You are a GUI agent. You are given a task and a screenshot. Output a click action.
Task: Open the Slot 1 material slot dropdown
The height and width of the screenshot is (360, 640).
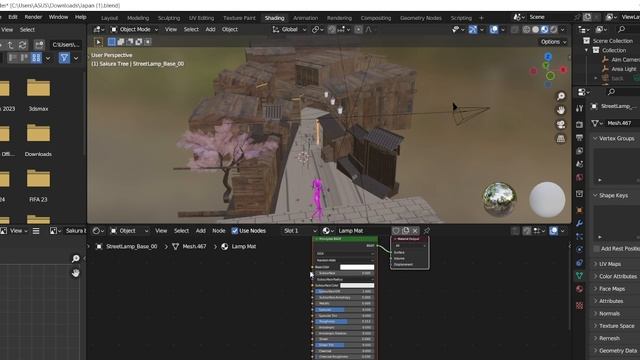[x=300, y=231]
